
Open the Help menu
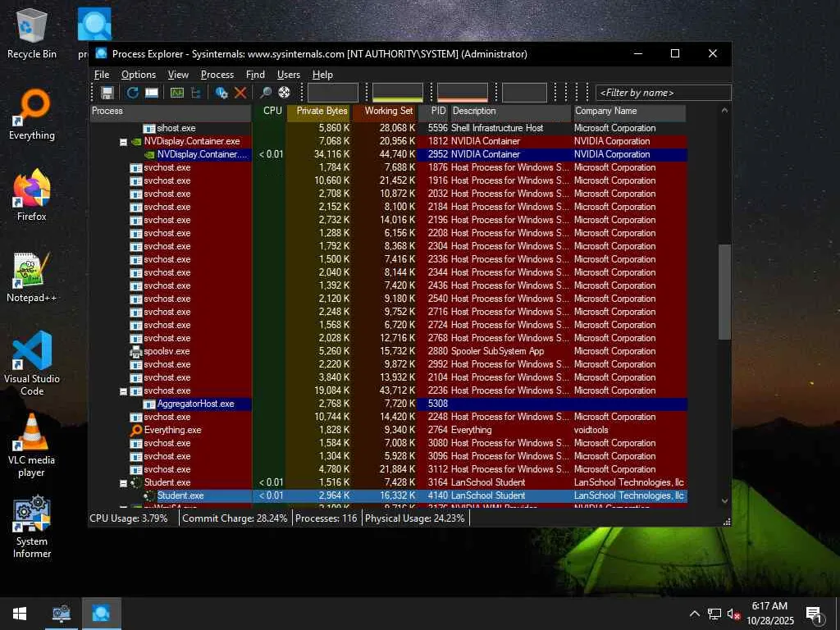(322, 75)
